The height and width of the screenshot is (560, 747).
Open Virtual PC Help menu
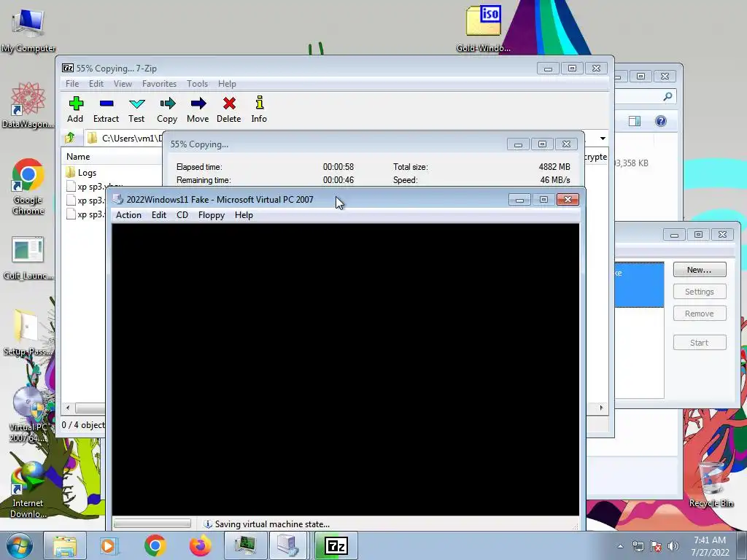244,215
